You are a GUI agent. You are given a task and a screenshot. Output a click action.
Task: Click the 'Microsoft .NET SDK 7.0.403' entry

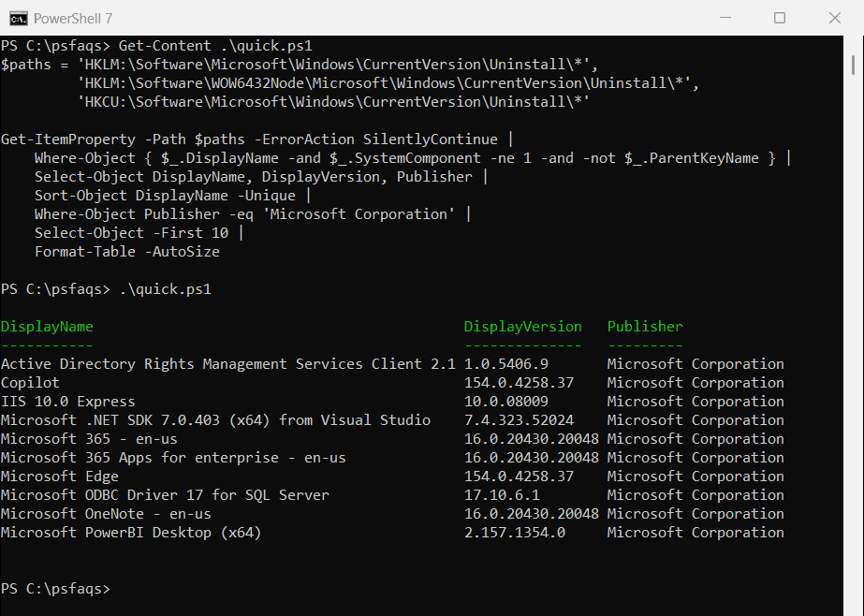215,419
